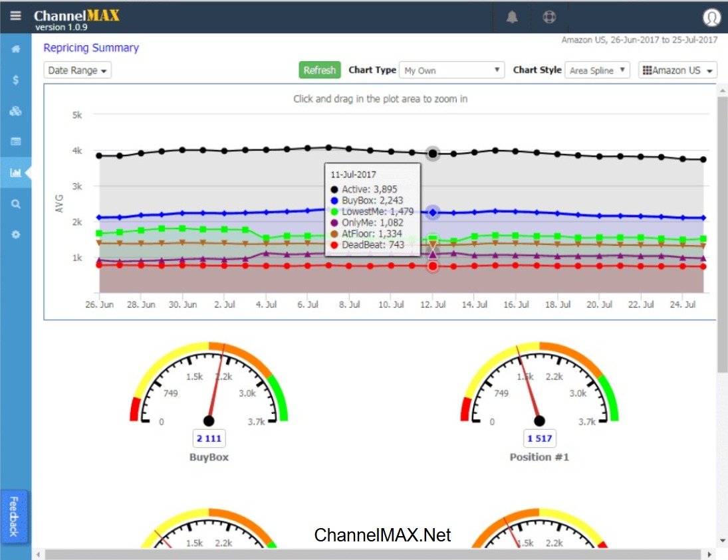The height and width of the screenshot is (560, 728).
Task: Click the Repricing Summary link
Action: 91,48
